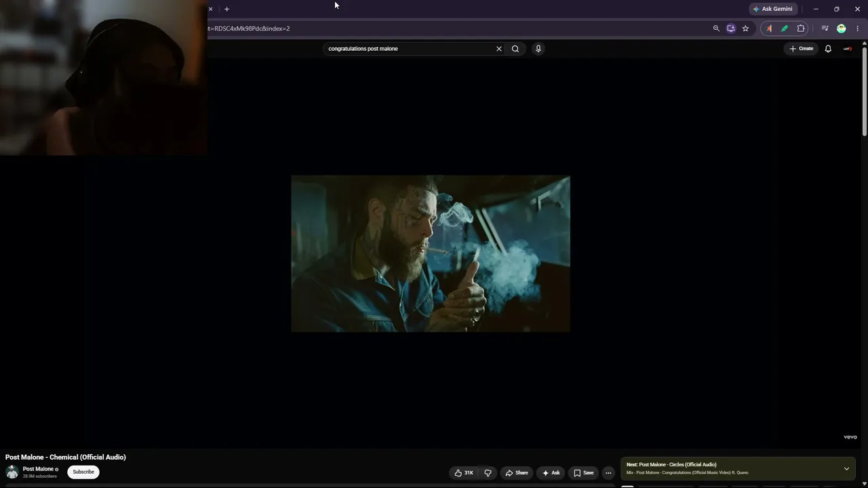The width and height of the screenshot is (868, 488).
Task: Click the Ask button below the video
Action: (x=551, y=473)
